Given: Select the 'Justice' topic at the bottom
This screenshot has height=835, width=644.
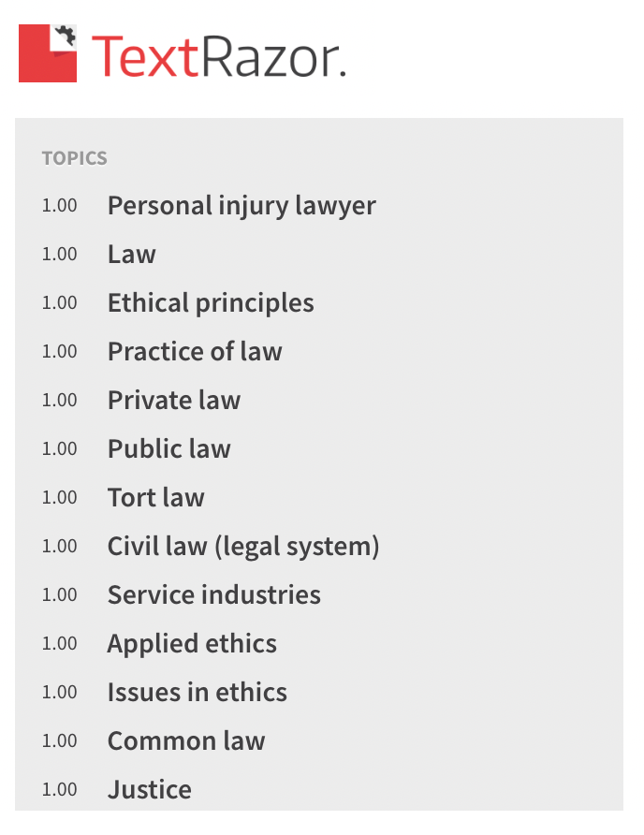Looking at the screenshot, I should (149, 789).
